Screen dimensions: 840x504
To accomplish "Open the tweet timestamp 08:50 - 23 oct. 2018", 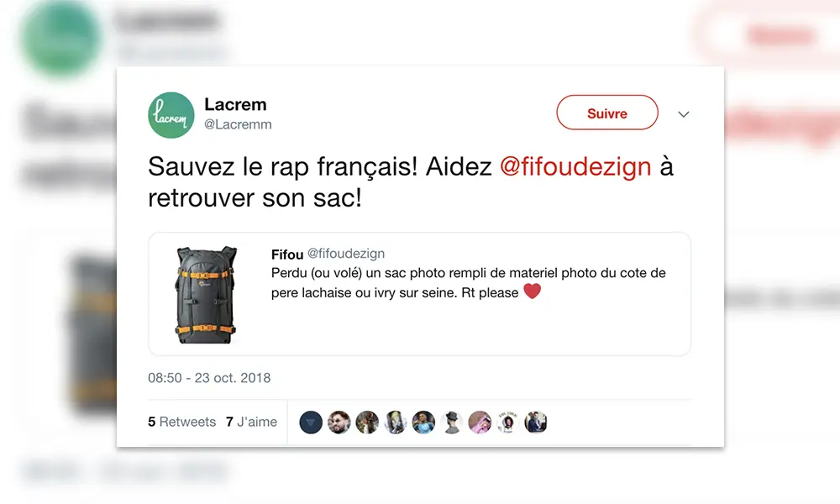I will tap(209, 378).
